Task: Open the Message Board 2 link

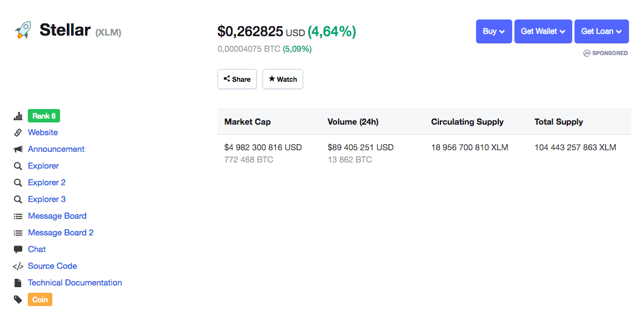Action: [61, 233]
